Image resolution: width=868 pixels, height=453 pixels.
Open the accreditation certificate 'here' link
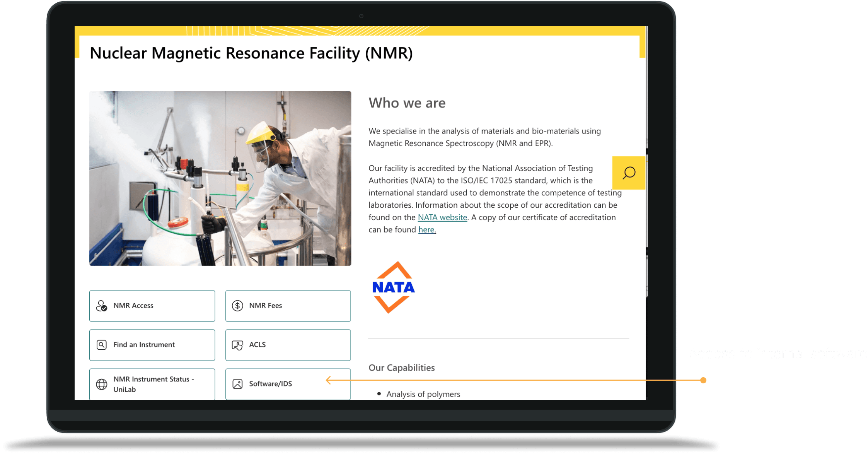pos(427,230)
